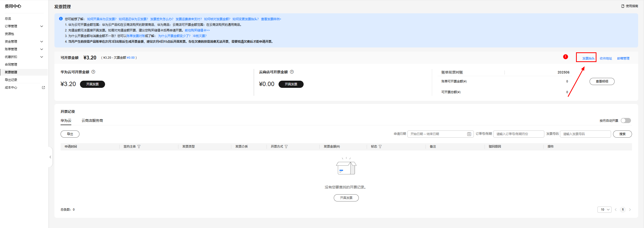This screenshot has width=644, height=228.
Task: Switch to the 云商店服务商 tab
Action: coord(92,121)
